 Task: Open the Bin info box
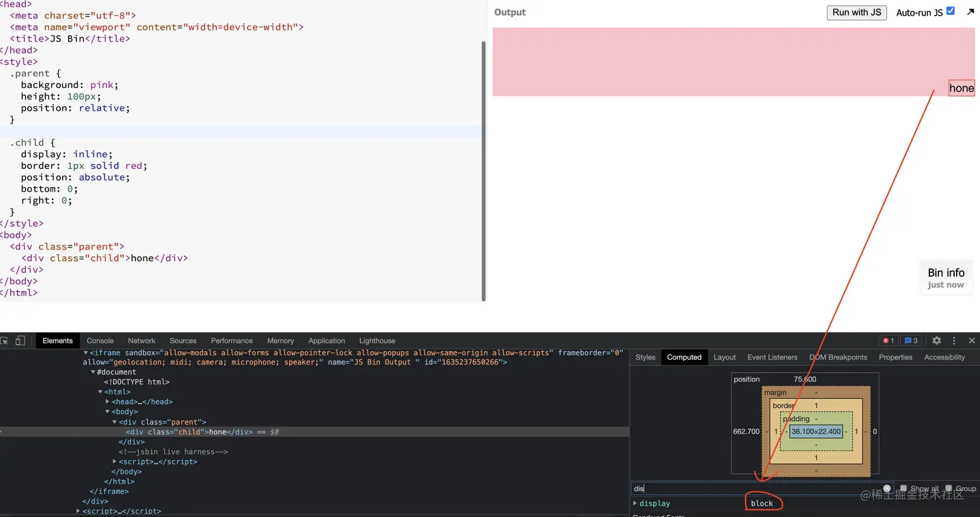pos(946,278)
